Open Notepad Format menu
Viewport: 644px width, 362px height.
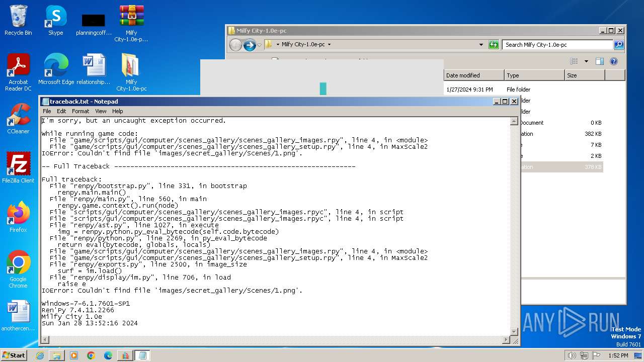point(80,111)
